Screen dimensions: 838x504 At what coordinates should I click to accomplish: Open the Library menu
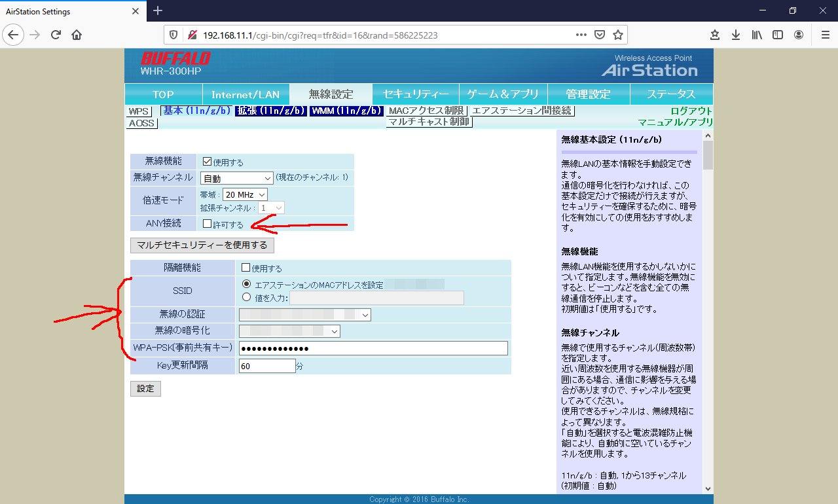point(757,35)
